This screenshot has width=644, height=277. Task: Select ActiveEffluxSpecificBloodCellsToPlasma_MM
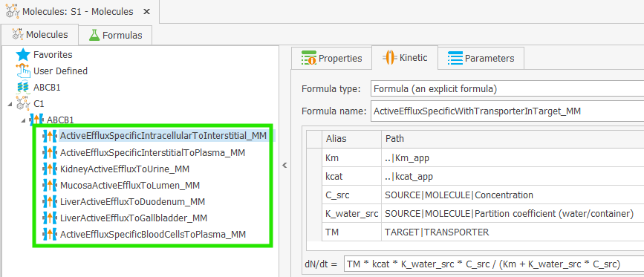point(153,235)
